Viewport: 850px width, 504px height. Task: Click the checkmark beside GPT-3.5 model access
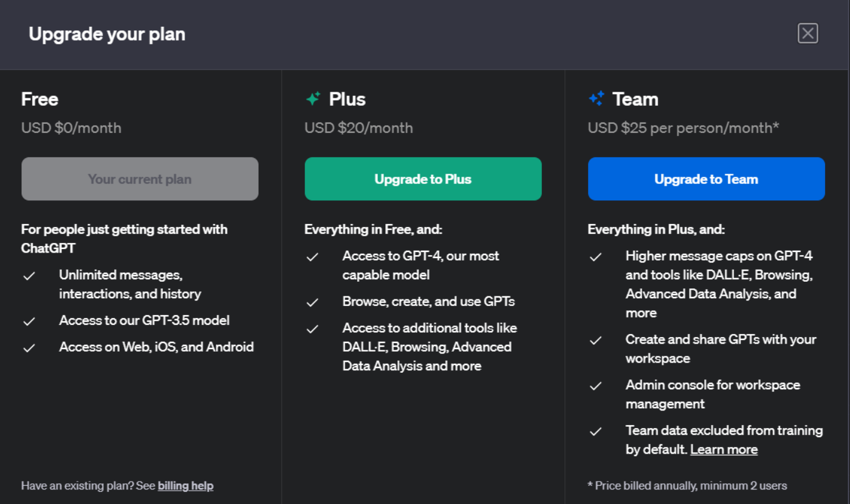pyautogui.click(x=29, y=321)
